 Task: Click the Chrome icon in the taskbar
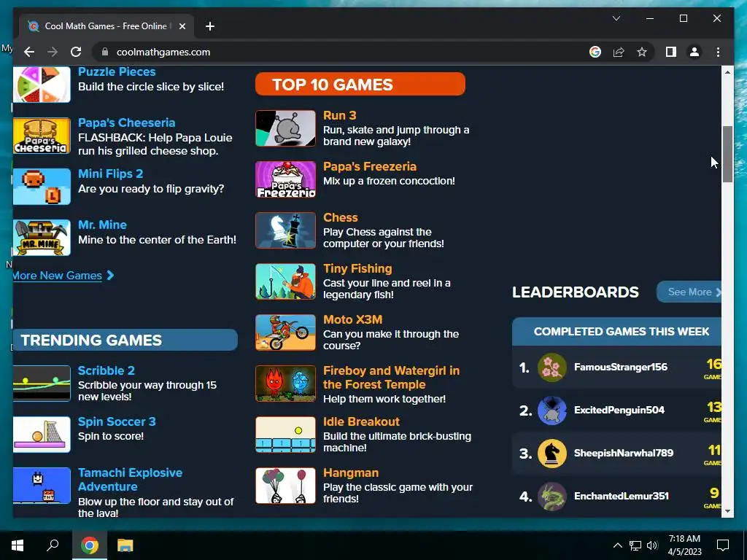[90, 545]
